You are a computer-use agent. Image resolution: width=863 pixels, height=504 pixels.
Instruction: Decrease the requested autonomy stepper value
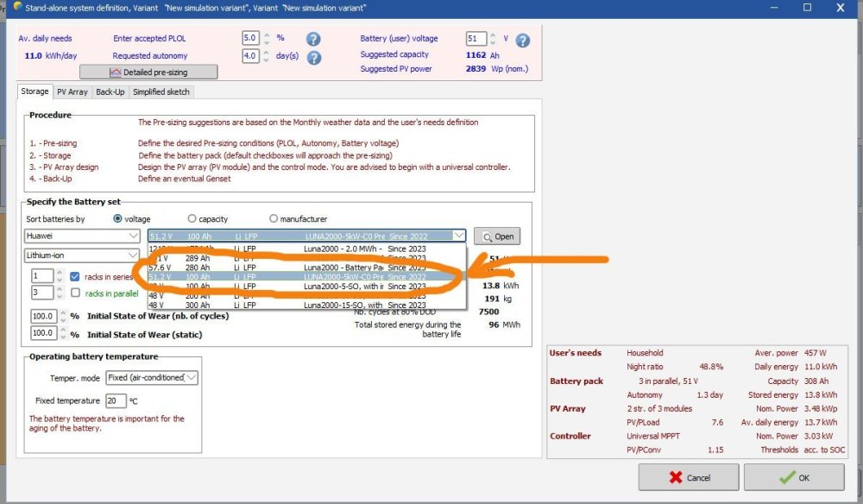coord(267,60)
